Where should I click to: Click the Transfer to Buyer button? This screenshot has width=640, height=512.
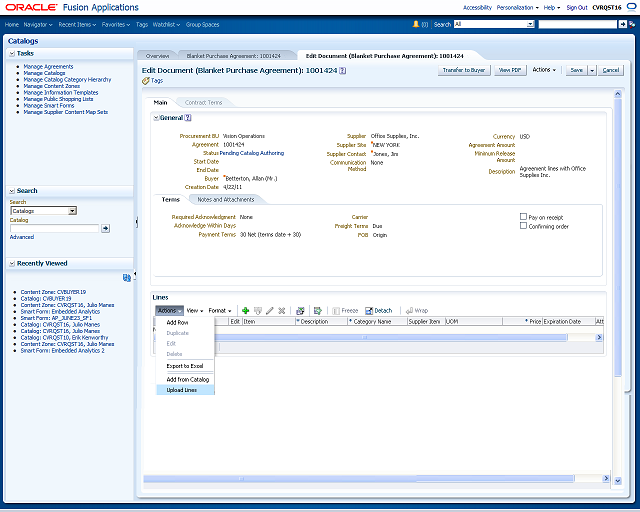coord(464,70)
